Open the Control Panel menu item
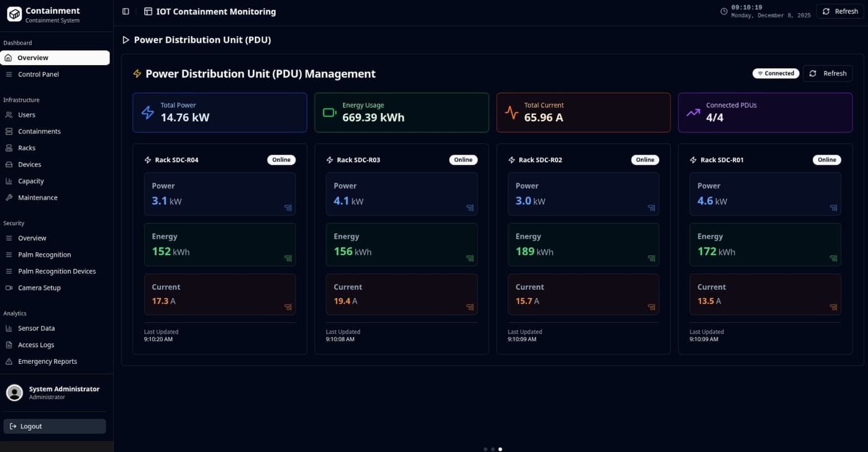The height and width of the screenshot is (452, 868). point(38,74)
